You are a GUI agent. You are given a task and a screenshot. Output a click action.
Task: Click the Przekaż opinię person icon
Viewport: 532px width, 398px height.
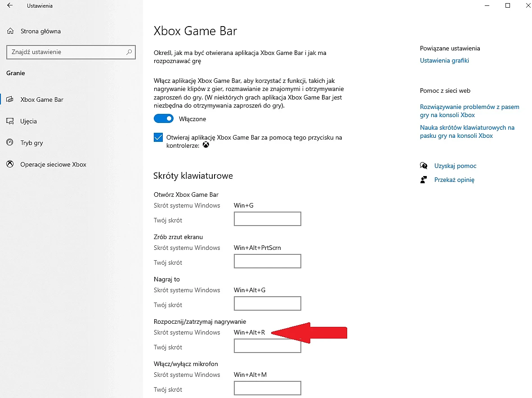(x=424, y=180)
